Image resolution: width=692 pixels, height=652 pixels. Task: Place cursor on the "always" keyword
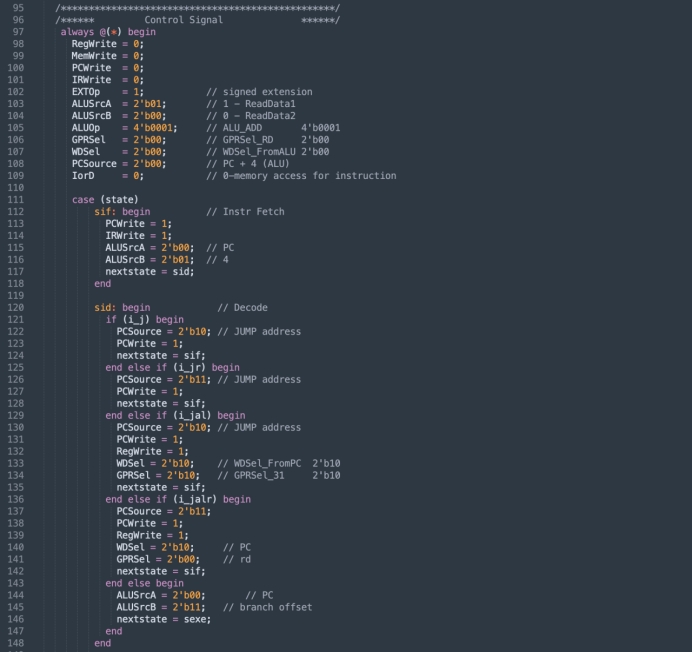pos(80,32)
